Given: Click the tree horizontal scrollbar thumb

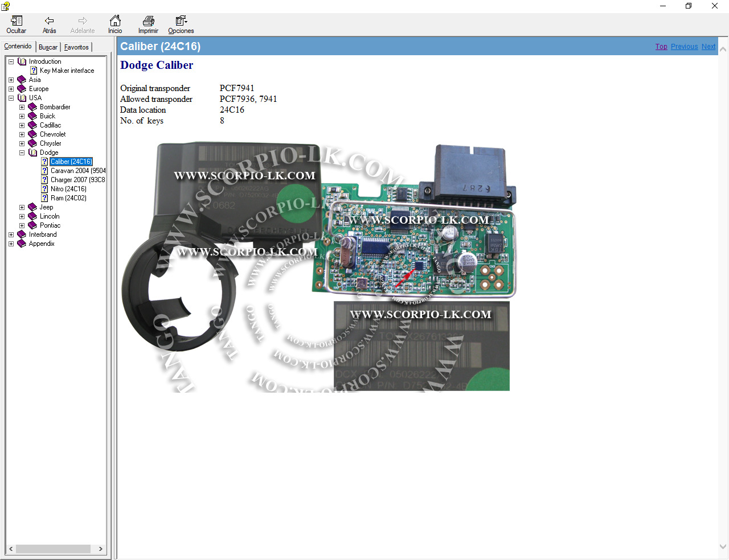Looking at the screenshot, I should coord(53,549).
